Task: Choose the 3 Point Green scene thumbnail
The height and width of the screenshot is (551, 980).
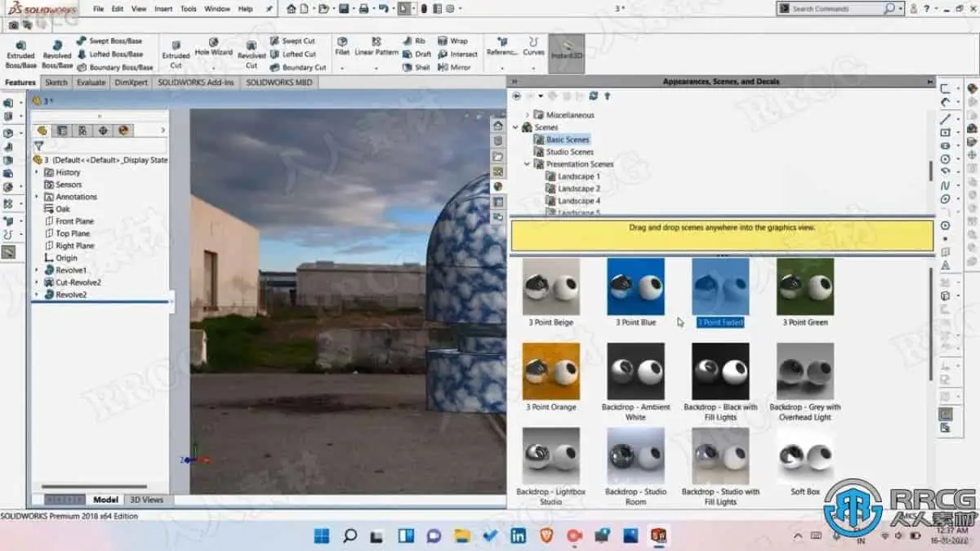Action: 805,287
